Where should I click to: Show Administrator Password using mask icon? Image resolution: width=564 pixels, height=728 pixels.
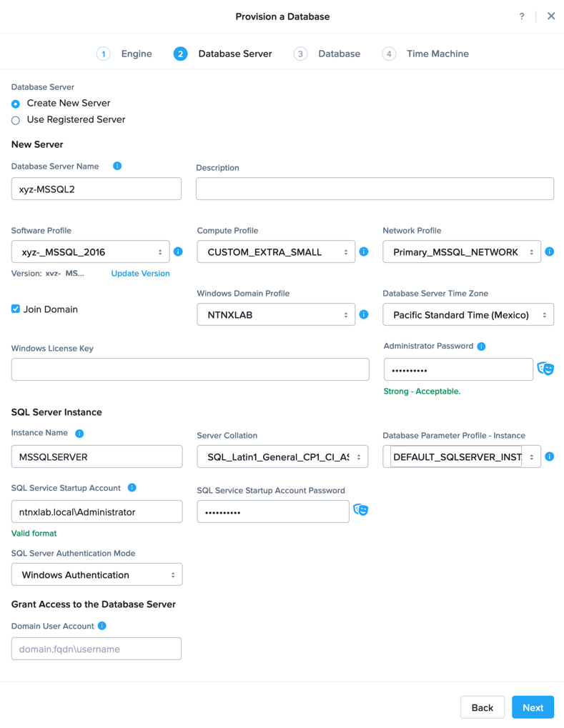(x=545, y=369)
